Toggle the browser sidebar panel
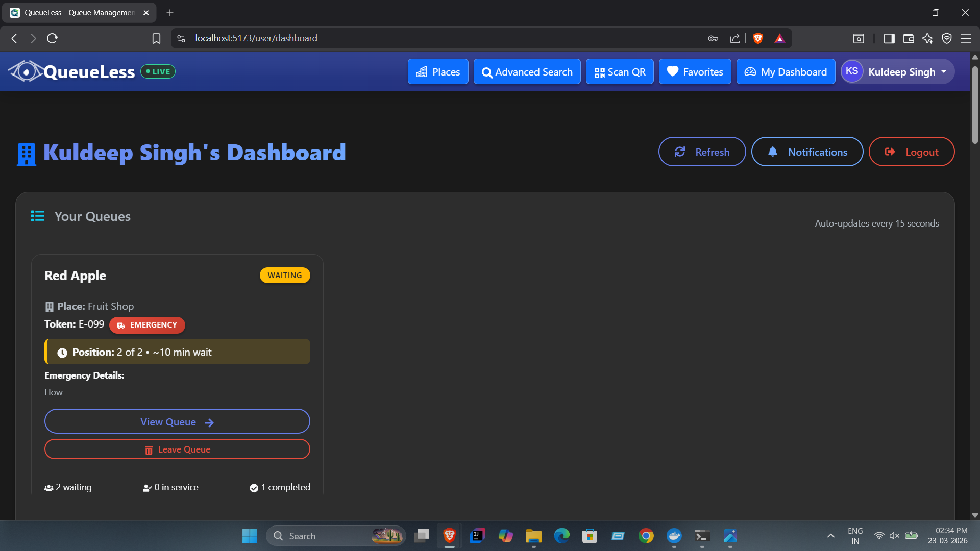The image size is (980, 551). (889, 38)
